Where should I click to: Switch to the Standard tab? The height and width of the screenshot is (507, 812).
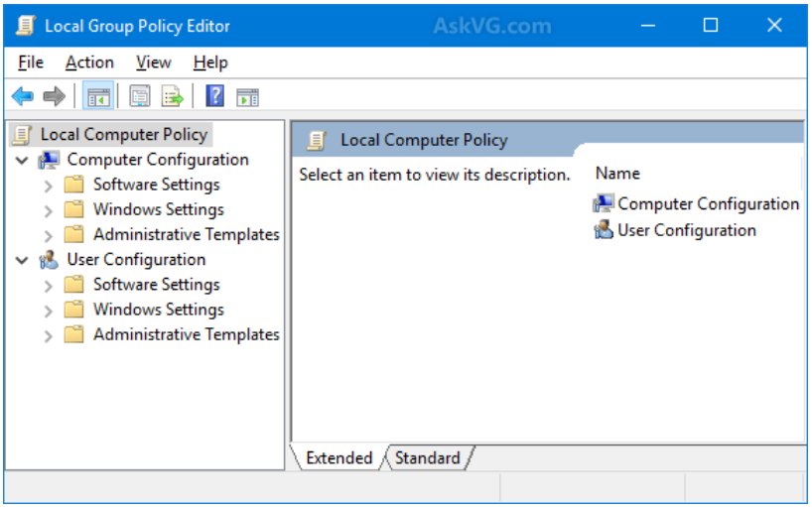pos(427,458)
